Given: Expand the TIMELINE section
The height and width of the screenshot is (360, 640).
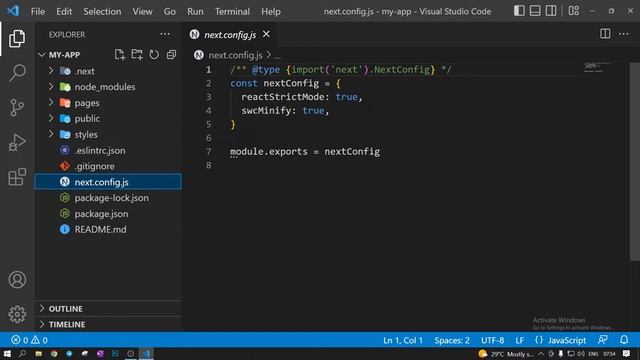Looking at the screenshot, I should click(x=108, y=324).
